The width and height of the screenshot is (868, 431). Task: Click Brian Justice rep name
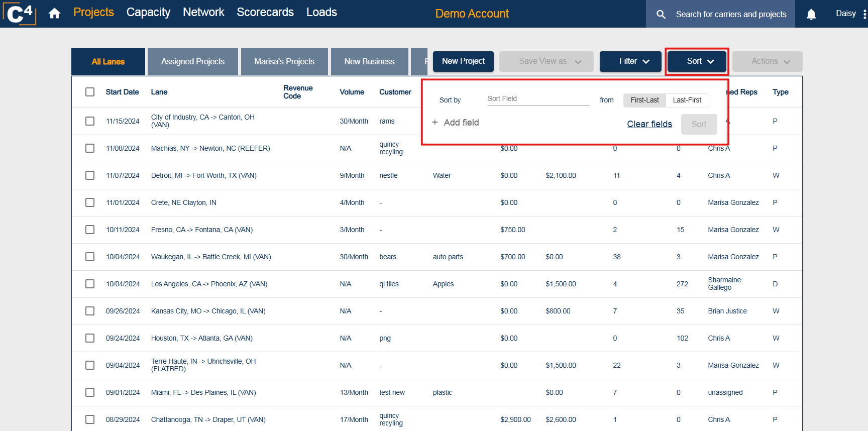[727, 311]
